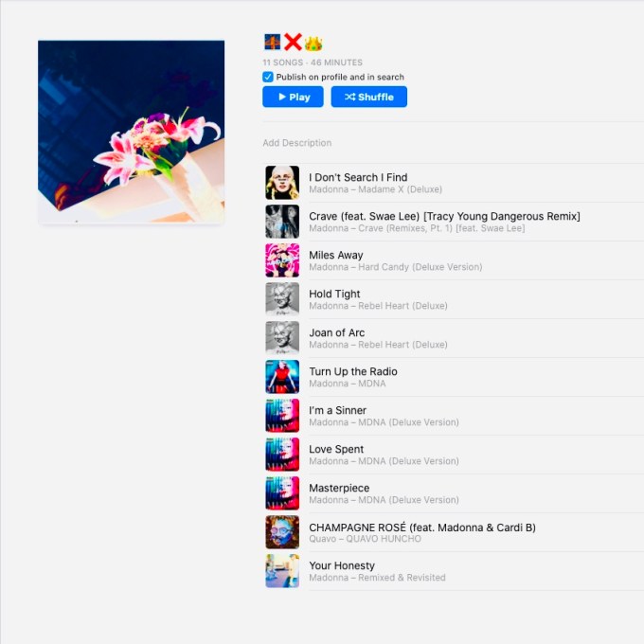
Task: Click the Crave Remixes album thumbnail
Action: [x=282, y=222]
